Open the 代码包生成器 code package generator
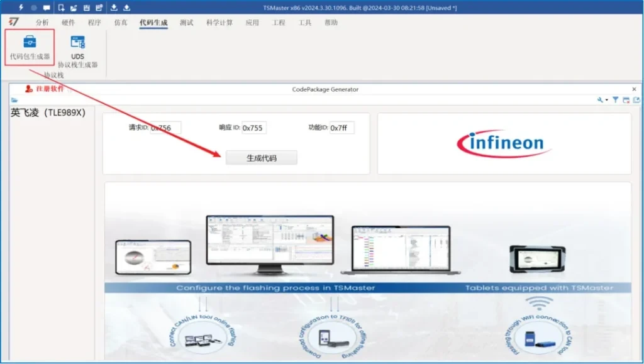The image size is (644, 364). click(x=30, y=48)
